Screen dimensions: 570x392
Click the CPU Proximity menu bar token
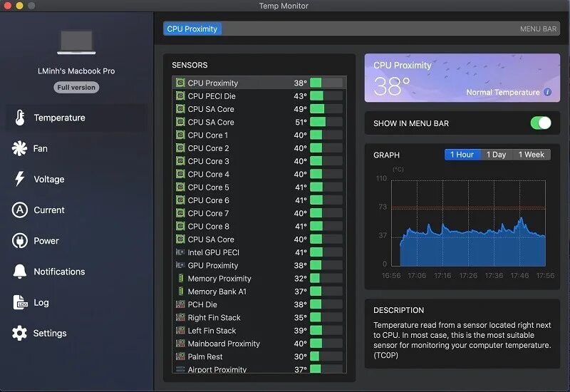(x=192, y=29)
